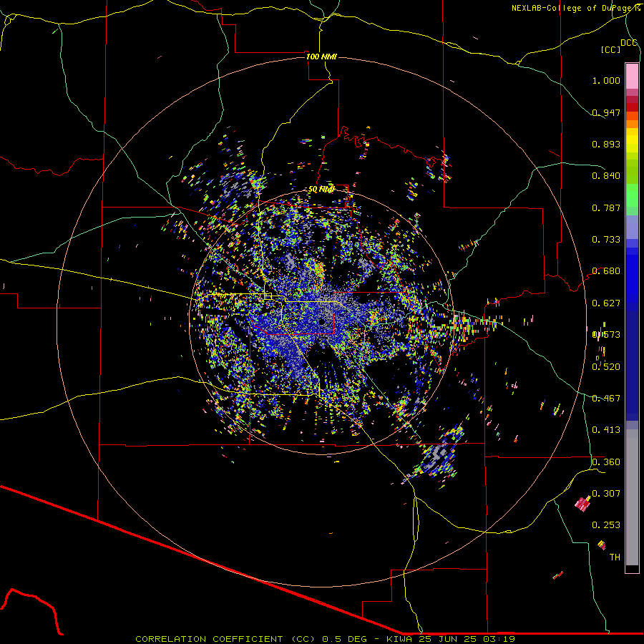Click the 0.893 color scale value

coord(606,144)
